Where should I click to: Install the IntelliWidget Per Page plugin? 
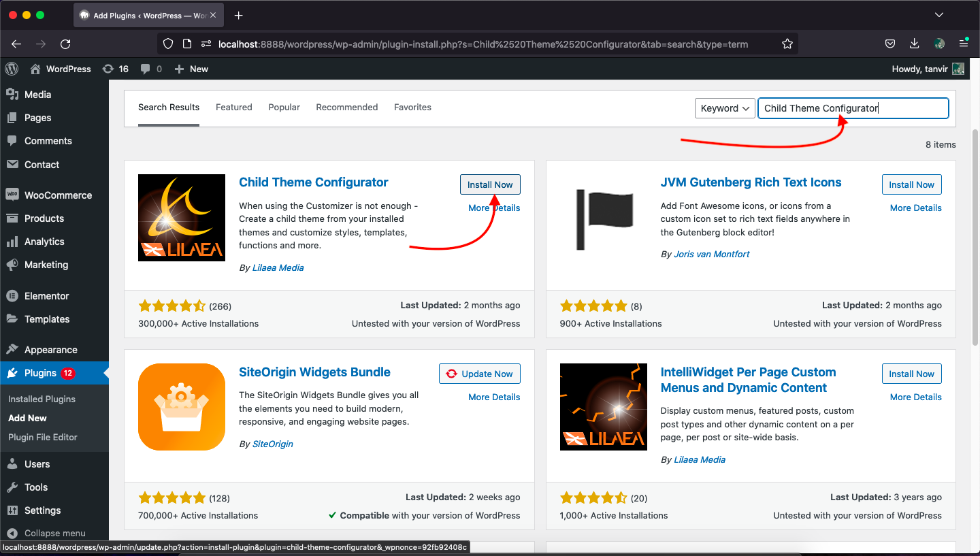coord(912,374)
